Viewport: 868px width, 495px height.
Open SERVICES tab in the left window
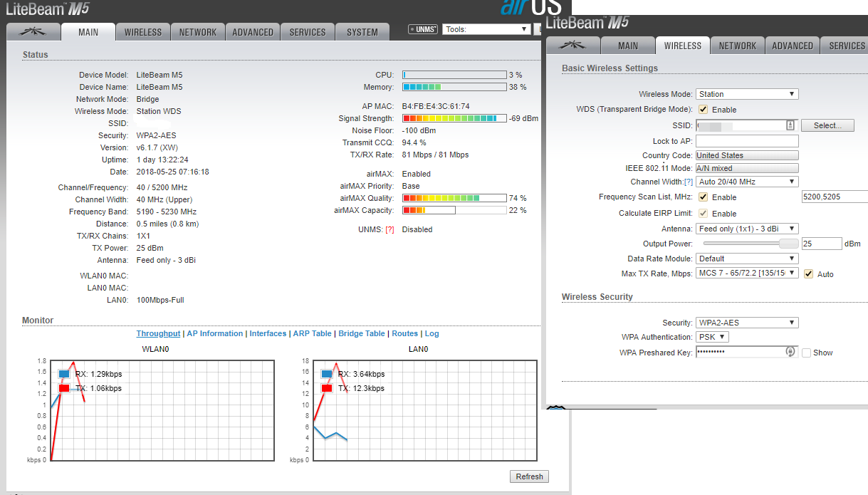pyautogui.click(x=308, y=32)
